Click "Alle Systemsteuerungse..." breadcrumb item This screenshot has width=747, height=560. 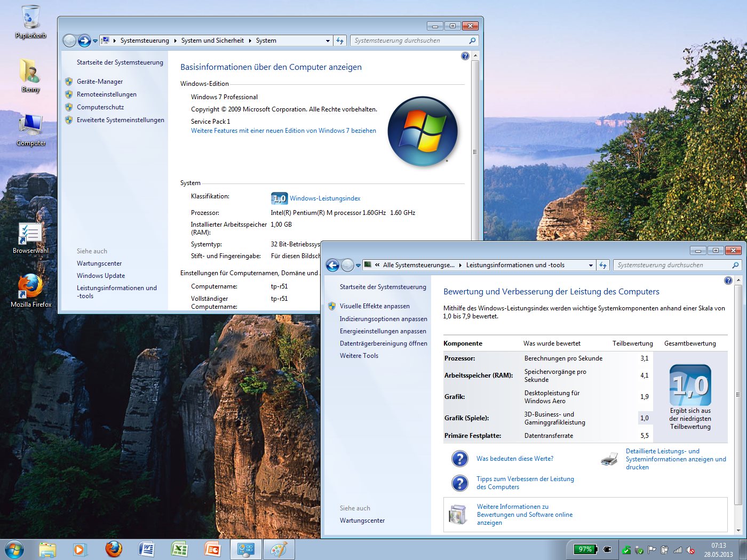[418, 265]
